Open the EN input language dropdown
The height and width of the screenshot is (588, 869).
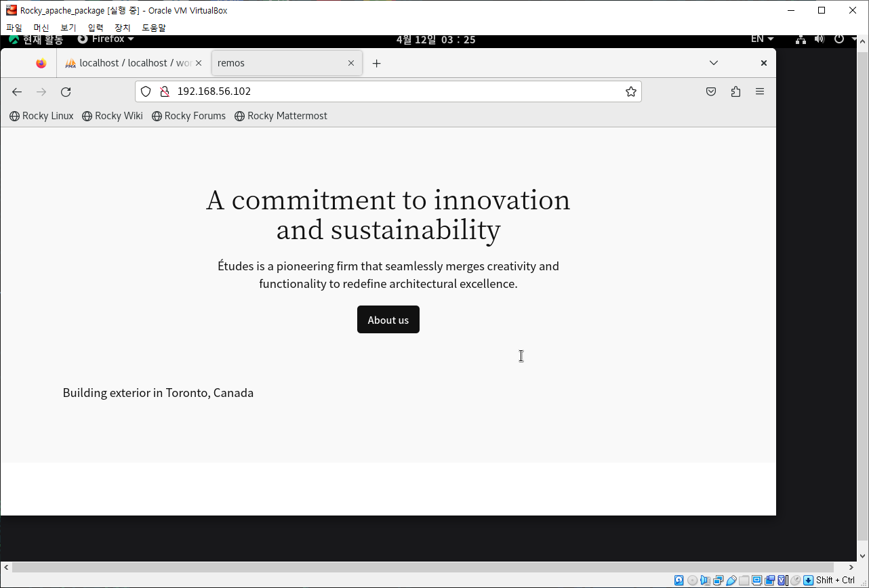tap(762, 39)
